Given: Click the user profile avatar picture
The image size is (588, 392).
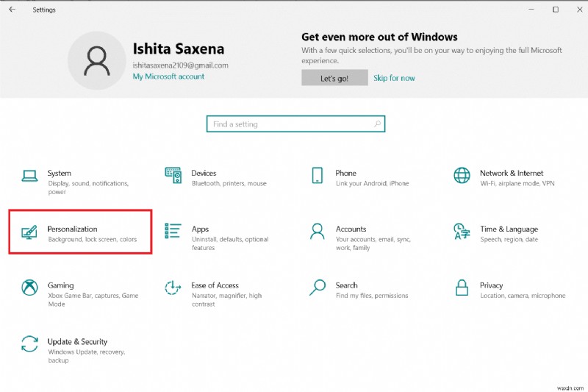Looking at the screenshot, I should pos(97,60).
